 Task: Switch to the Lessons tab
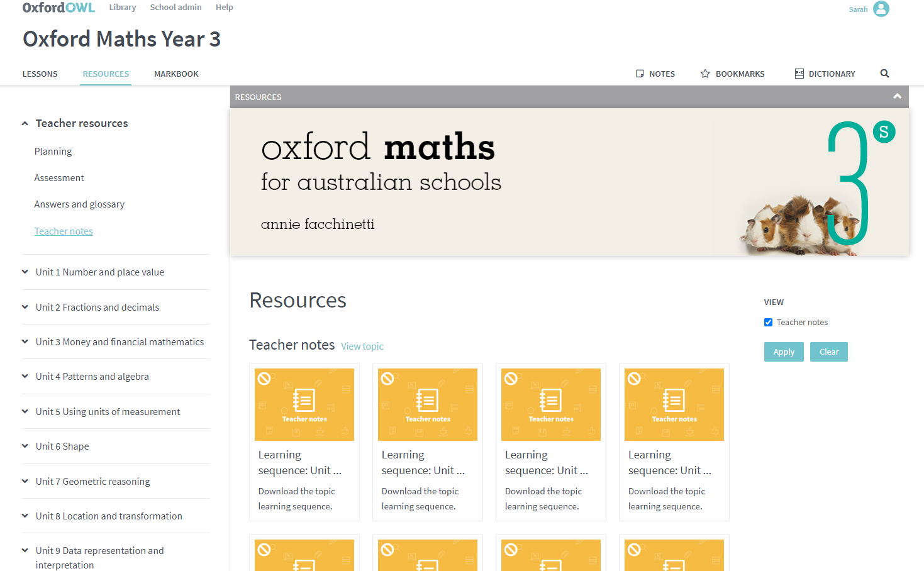tap(40, 74)
